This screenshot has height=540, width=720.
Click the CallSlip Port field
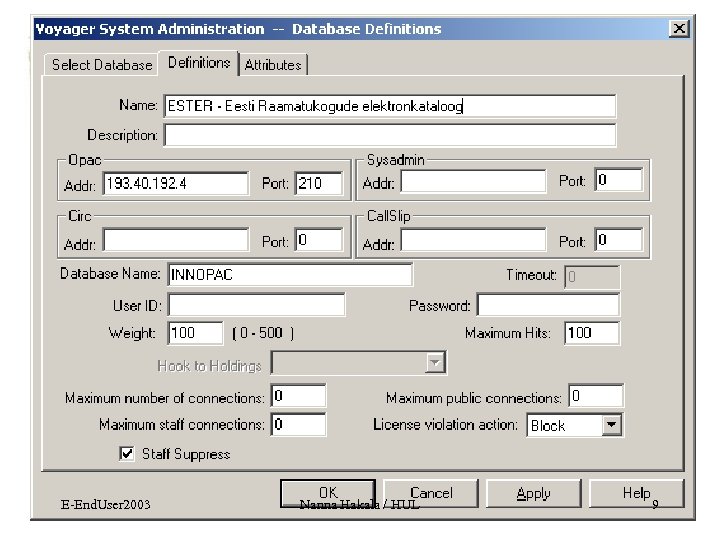tap(619, 240)
